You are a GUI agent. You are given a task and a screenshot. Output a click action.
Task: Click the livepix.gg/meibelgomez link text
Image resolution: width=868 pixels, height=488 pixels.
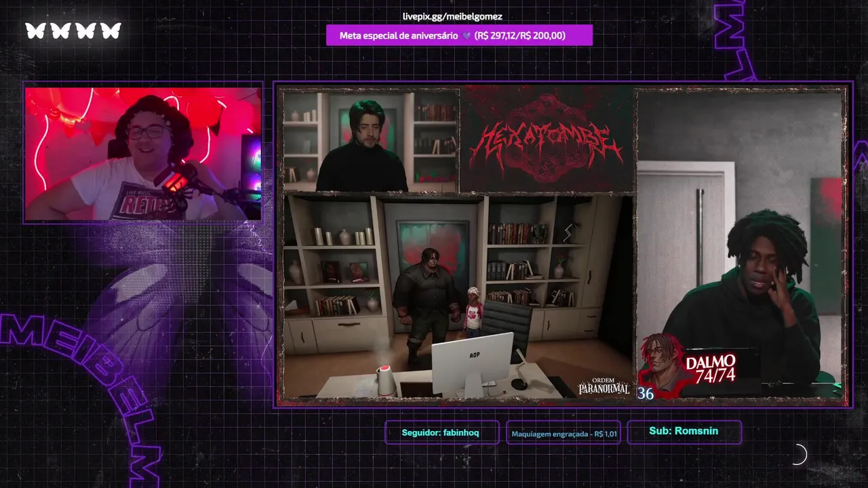[452, 16]
